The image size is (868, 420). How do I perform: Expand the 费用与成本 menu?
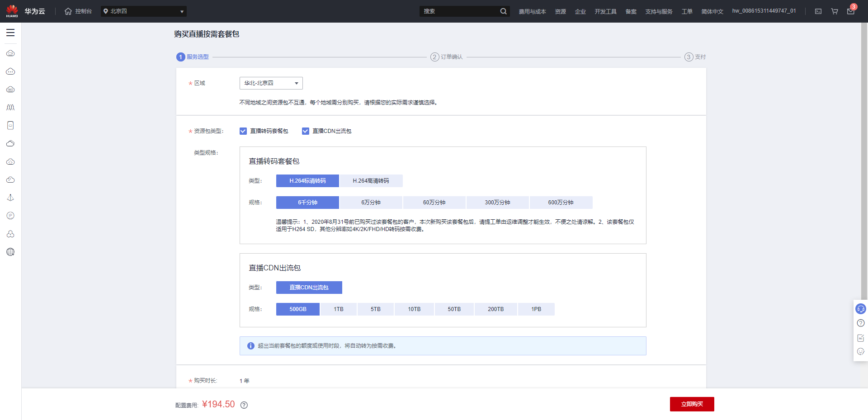(x=533, y=11)
